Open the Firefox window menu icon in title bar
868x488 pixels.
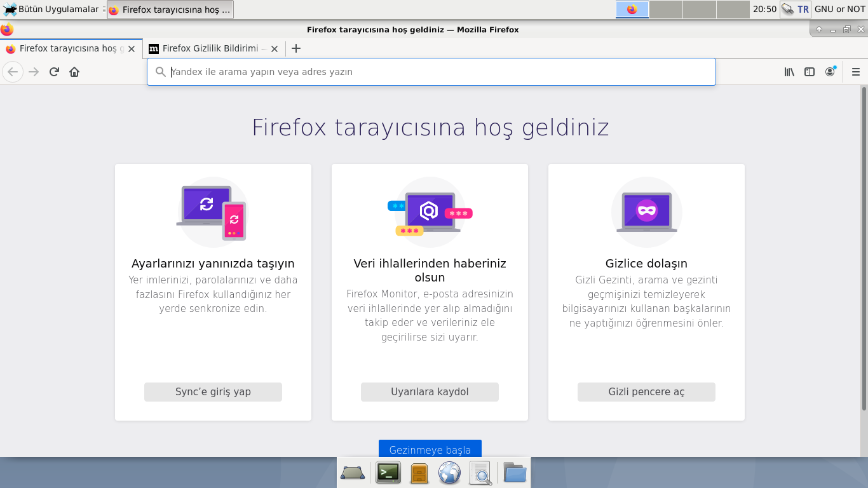pyautogui.click(x=7, y=29)
